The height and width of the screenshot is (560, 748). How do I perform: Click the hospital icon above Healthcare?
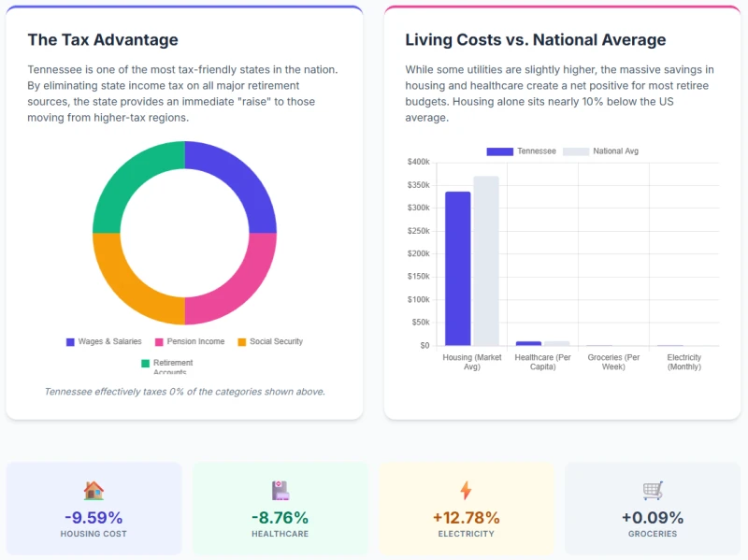pos(280,491)
